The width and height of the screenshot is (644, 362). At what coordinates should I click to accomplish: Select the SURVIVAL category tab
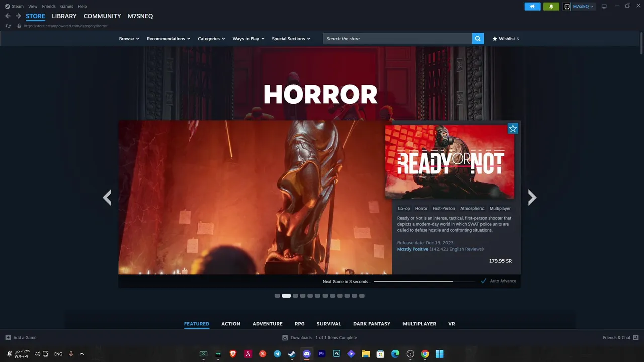329,324
